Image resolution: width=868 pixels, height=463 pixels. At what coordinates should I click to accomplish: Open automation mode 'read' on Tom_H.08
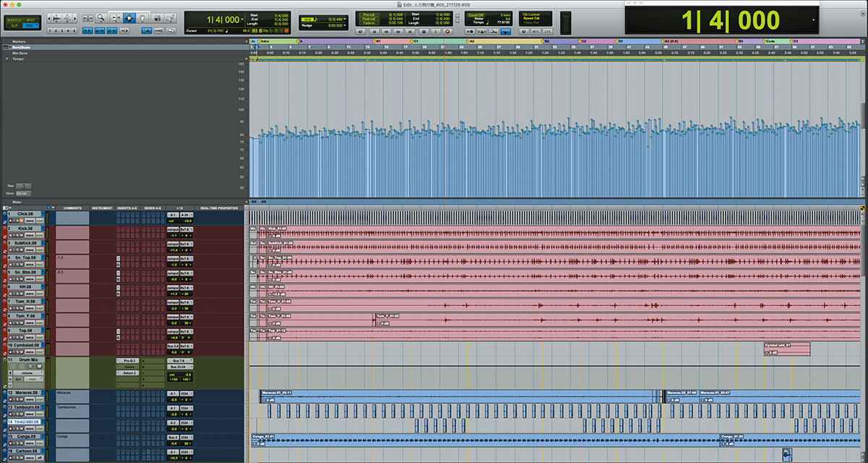40,307
